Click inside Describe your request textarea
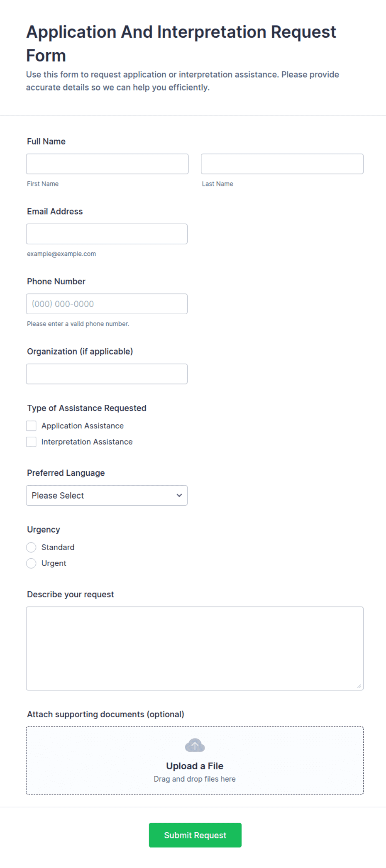 click(x=195, y=648)
